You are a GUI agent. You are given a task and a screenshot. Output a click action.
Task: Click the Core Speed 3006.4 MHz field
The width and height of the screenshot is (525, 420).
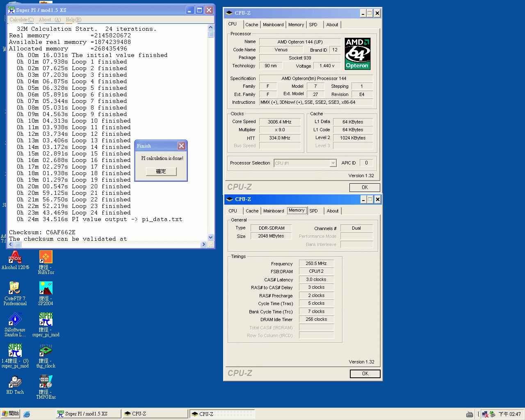coord(280,122)
